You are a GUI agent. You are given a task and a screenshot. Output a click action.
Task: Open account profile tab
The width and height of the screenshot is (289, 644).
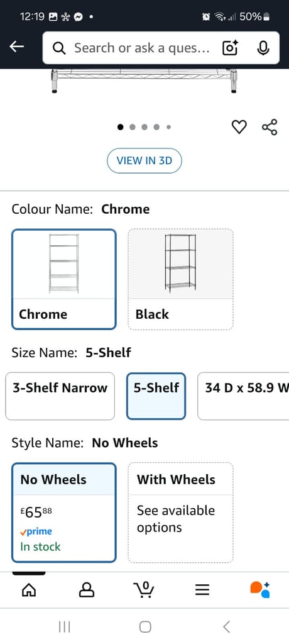[x=86, y=590]
